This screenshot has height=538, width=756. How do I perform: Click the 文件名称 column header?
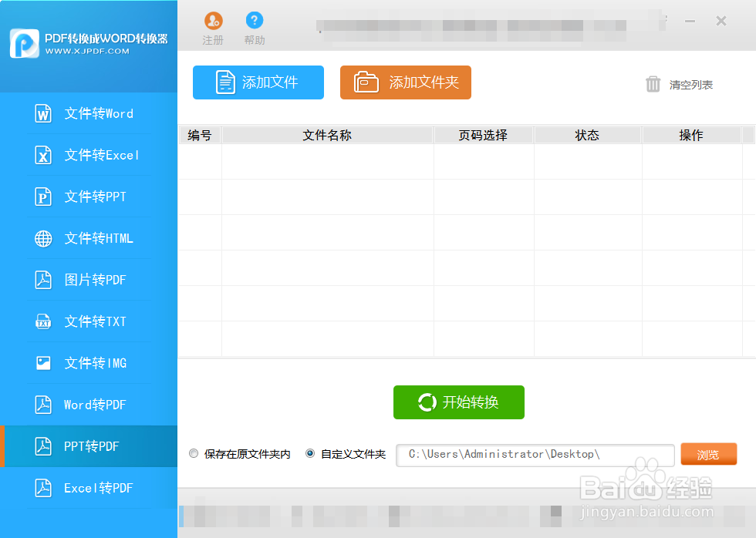click(327, 136)
